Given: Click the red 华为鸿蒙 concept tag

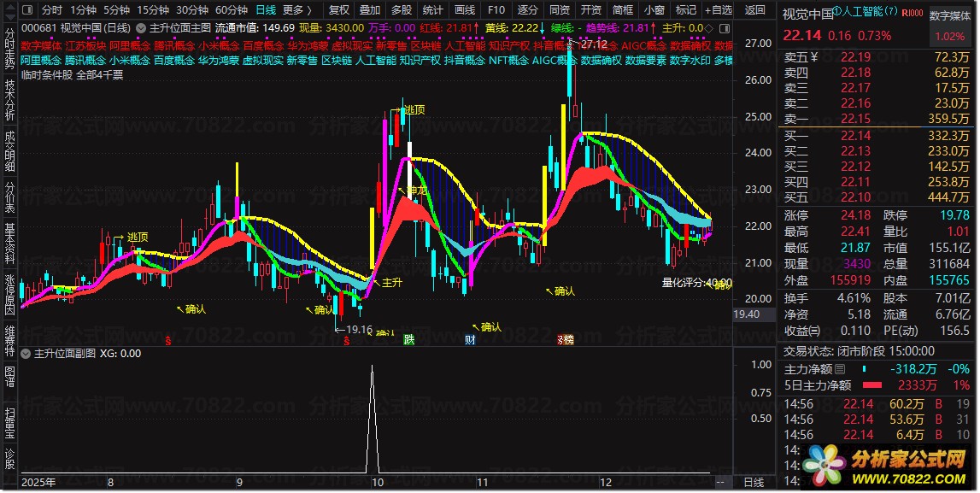Looking at the screenshot, I should [308, 45].
